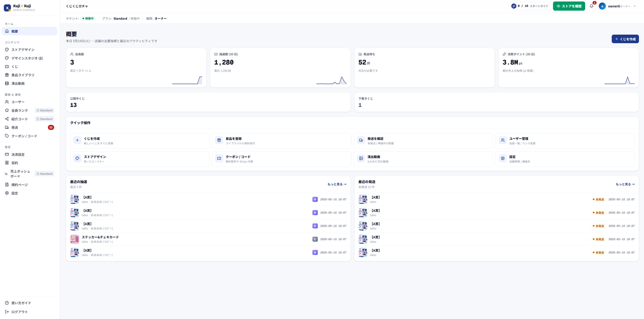Click the ログアウト logout icon

pyautogui.click(x=7, y=312)
